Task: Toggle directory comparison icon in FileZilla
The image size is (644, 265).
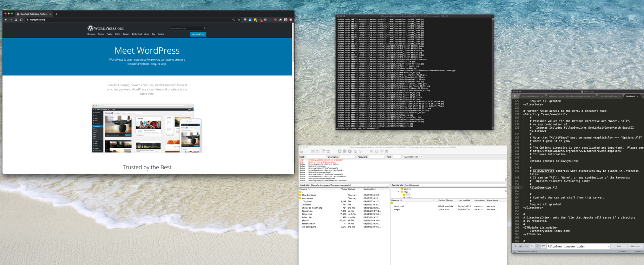Action: (x=376, y=151)
